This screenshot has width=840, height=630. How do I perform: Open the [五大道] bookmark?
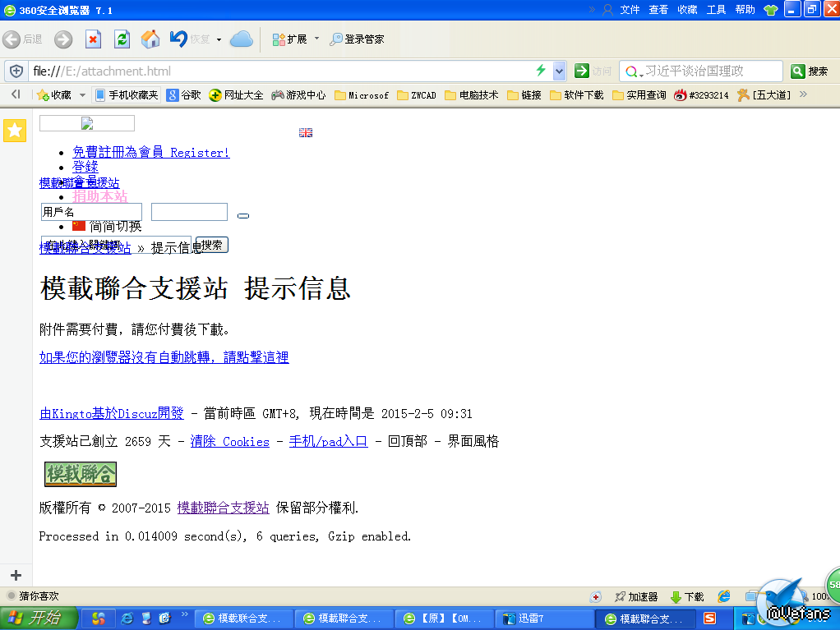click(x=764, y=95)
